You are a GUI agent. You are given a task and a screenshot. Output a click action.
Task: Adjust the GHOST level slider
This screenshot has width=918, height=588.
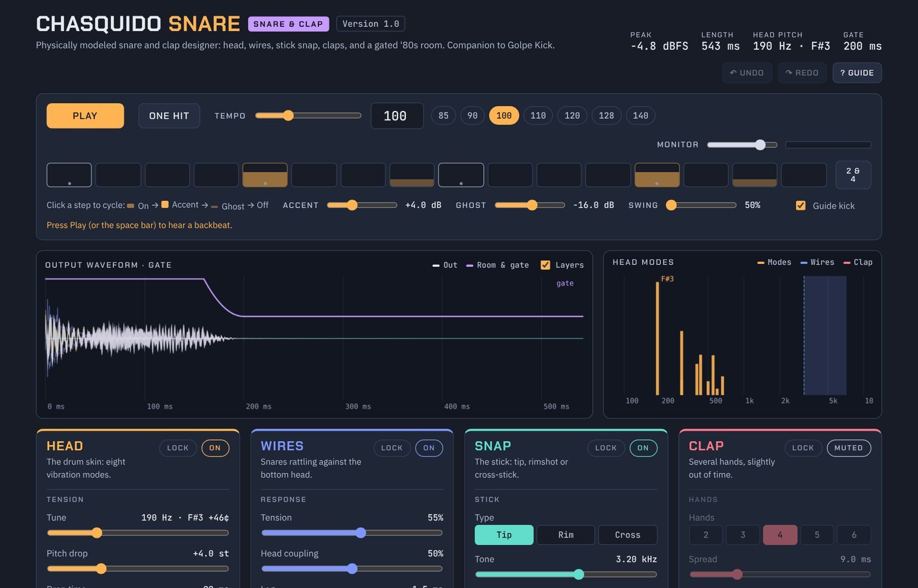[530, 205]
